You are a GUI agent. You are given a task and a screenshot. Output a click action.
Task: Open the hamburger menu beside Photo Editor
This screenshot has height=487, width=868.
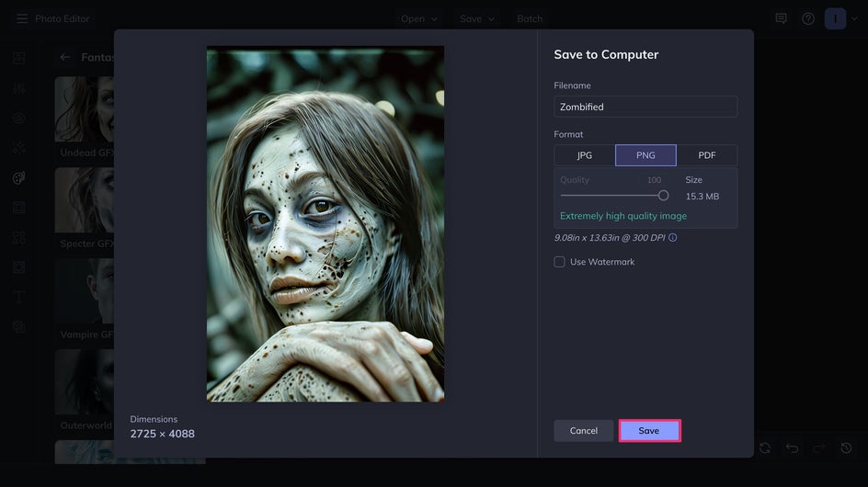pos(21,18)
